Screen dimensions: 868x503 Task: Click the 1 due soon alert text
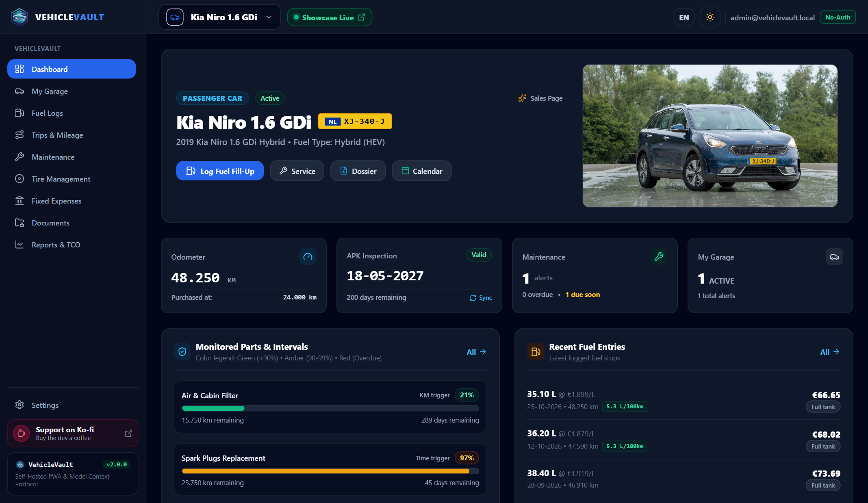coord(583,295)
